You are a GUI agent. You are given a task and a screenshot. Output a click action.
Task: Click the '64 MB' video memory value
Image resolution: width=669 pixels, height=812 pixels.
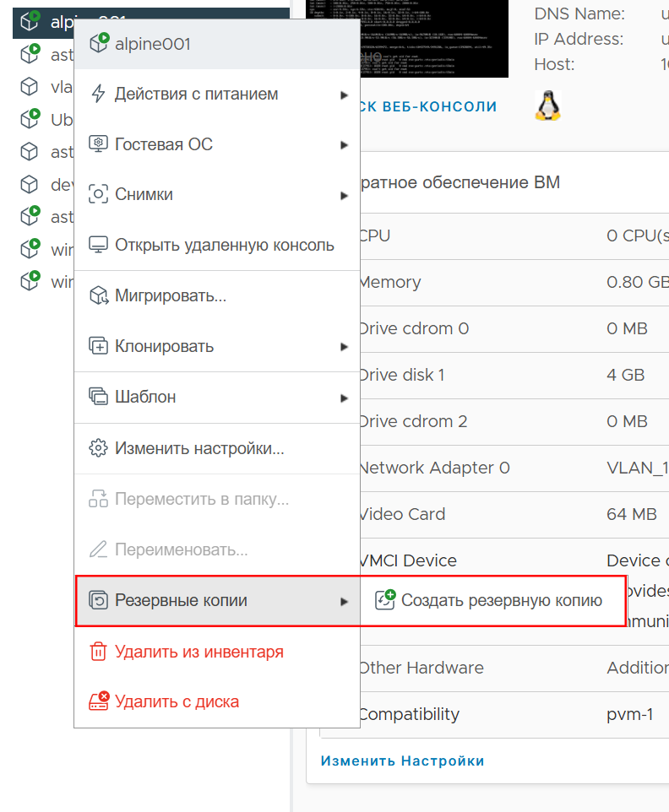tap(632, 514)
